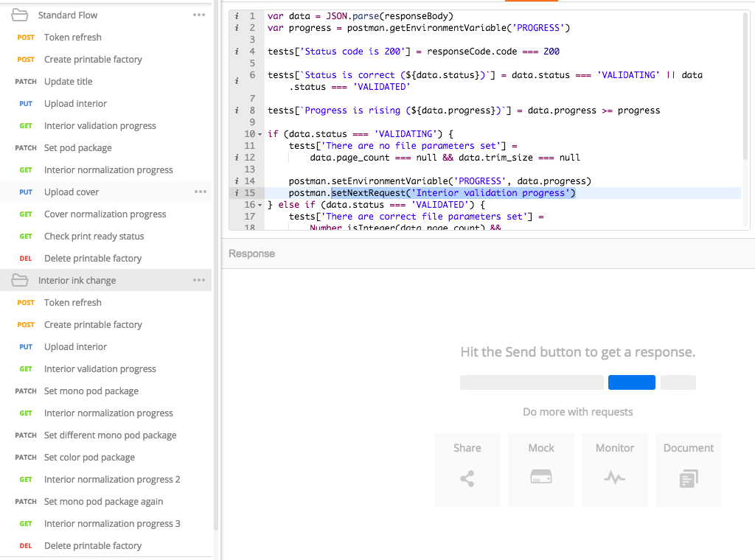Click the Interior ink change folder icon
Viewport: 755px width, 560px height.
tap(20, 280)
